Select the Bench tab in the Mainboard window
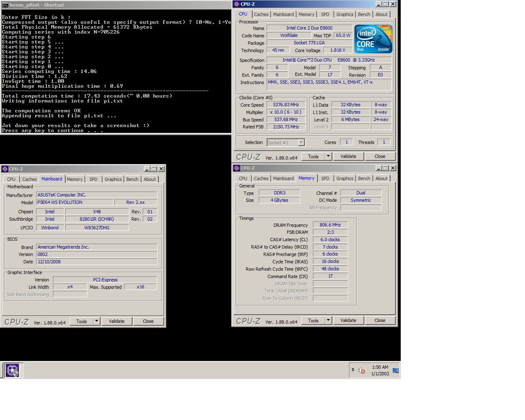 (x=132, y=179)
